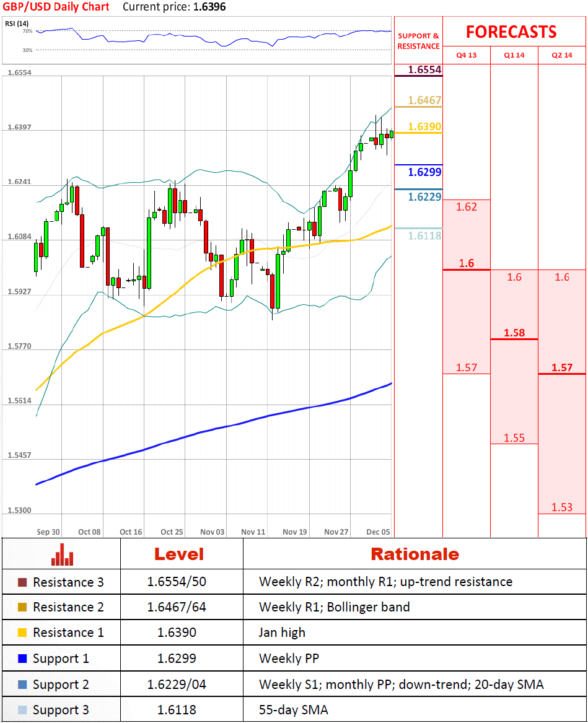Screen dimensions: 588x723
Task: Click the 1.6467 resistance level marker
Action: [x=425, y=100]
